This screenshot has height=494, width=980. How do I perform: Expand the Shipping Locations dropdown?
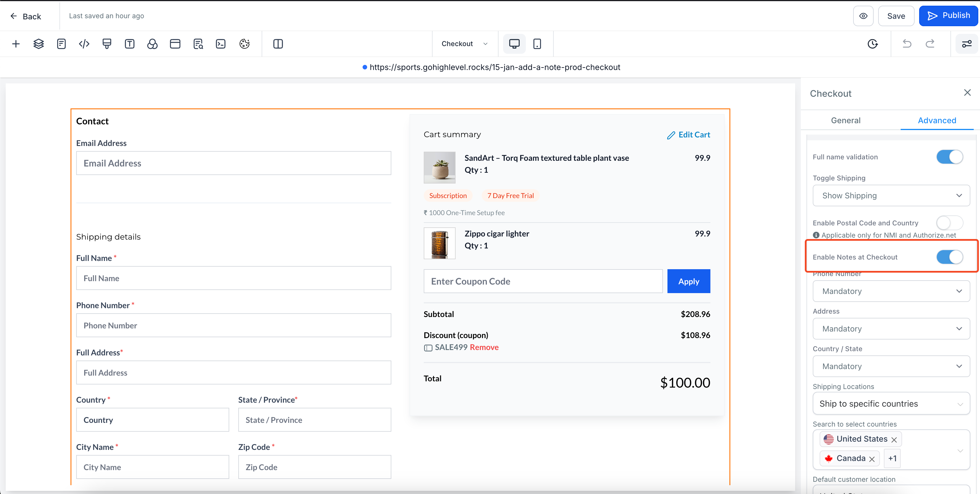point(891,404)
